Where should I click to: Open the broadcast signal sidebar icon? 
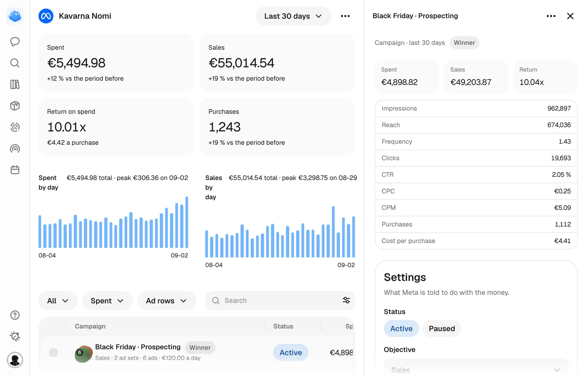point(15,149)
